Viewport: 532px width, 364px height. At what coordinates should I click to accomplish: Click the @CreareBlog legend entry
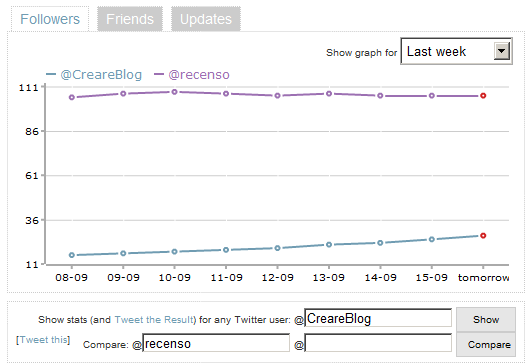(x=94, y=75)
